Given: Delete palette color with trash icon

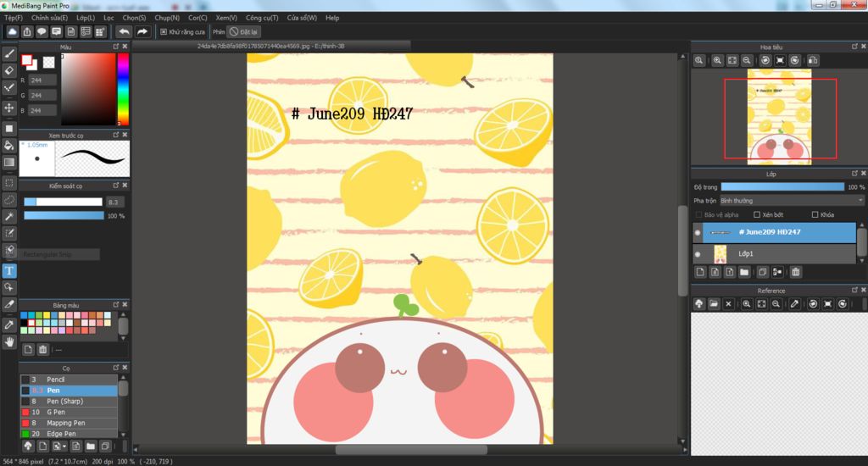Looking at the screenshot, I should click(42, 349).
